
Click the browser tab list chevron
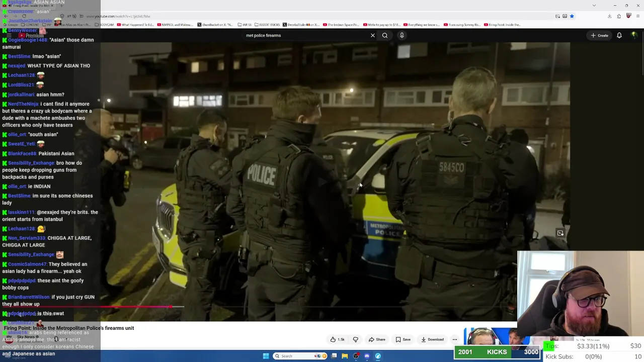[594, 6]
